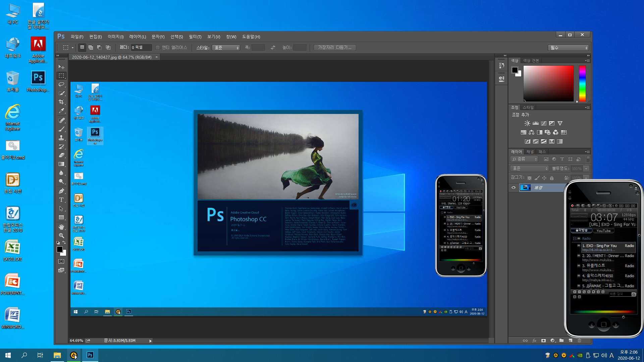Add a Color Balance adjustment
This screenshot has width=644, height=362.
point(531,132)
